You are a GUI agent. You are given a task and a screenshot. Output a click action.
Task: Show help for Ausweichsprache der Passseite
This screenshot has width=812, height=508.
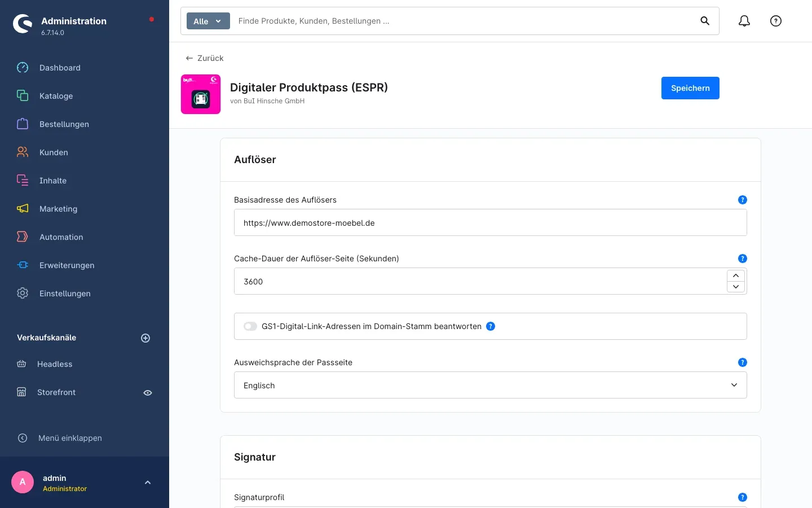pyautogui.click(x=743, y=362)
